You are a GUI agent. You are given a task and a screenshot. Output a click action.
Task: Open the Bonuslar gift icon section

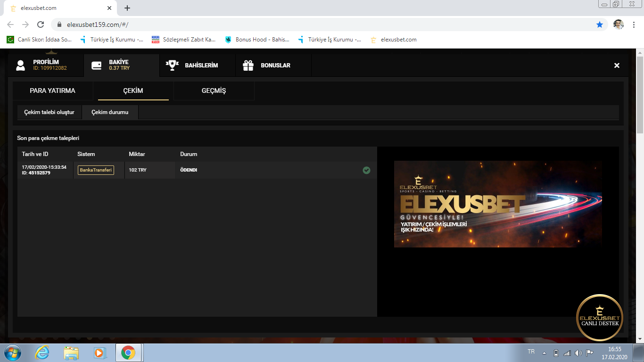248,66
